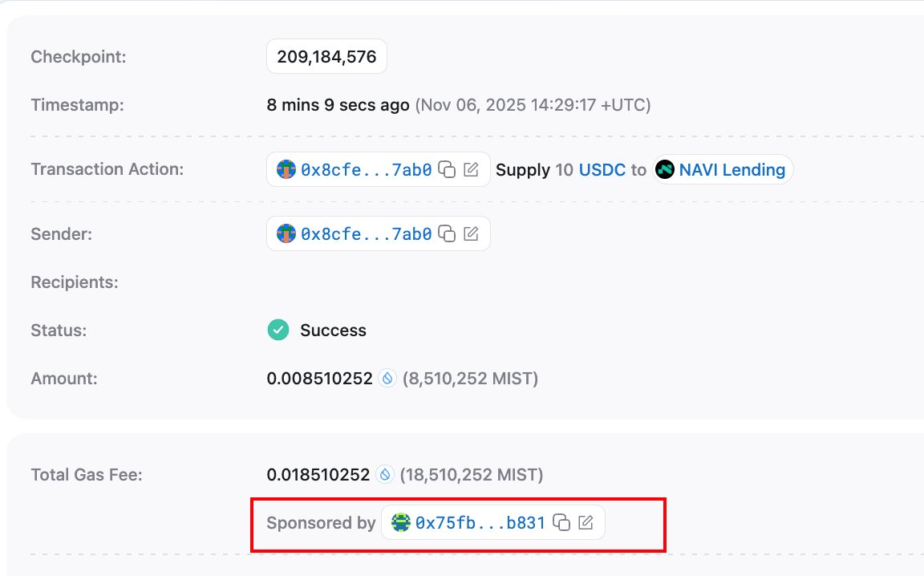924x576 pixels.
Task: Click the green Success checkmark icon
Action: (x=278, y=331)
